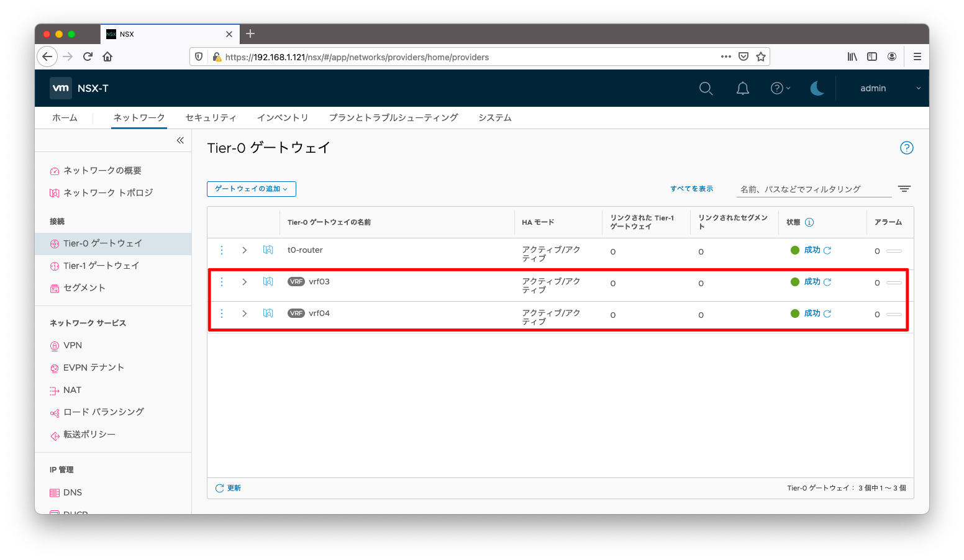Click the vrf04 gateway name
Image resolution: width=964 pixels, height=560 pixels.
pos(319,314)
